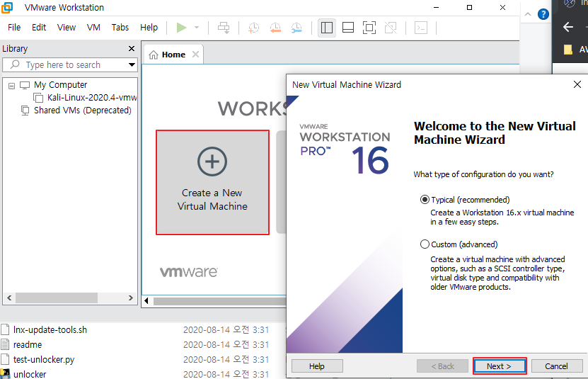This screenshot has height=379, width=588.
Task: Select the Typical (recommended) radio button
Action: (425, 200)
